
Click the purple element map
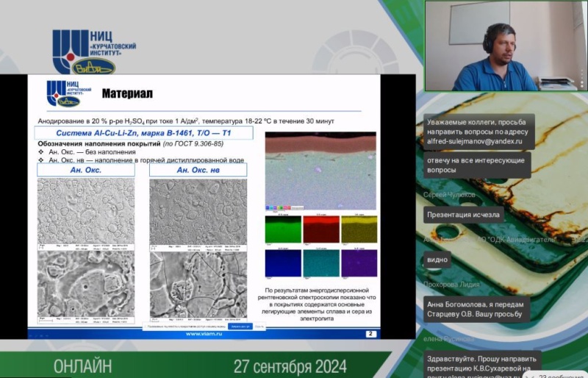[x=359, y=263]
